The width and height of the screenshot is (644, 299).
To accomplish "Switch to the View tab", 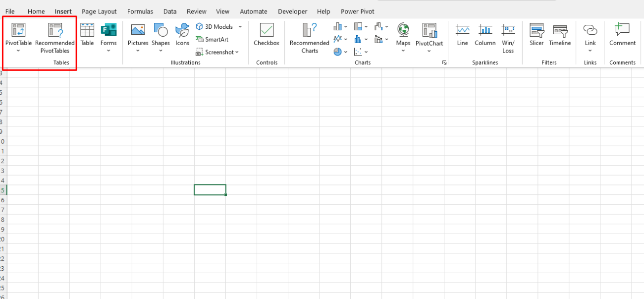I will [223, 11].
